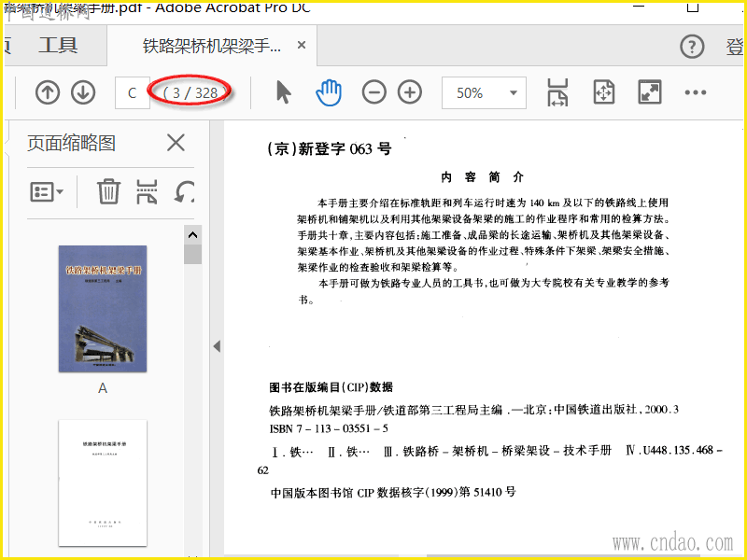
Task: Click the 页面缩略图 panel title
Action: coord(72,143)
